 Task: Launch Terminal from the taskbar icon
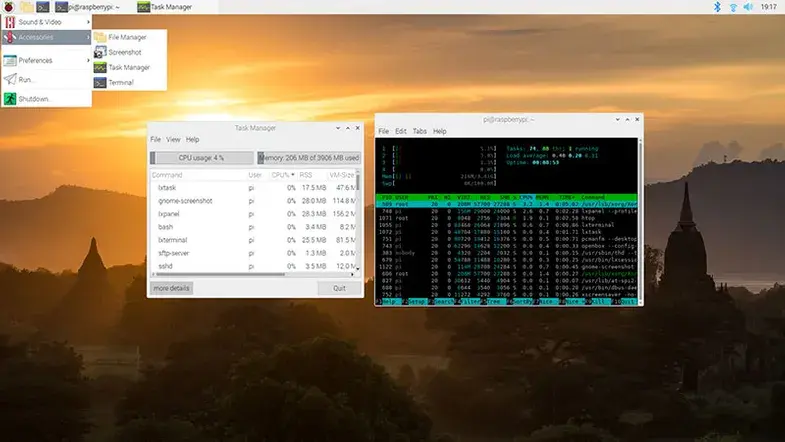tap(43, 7)
